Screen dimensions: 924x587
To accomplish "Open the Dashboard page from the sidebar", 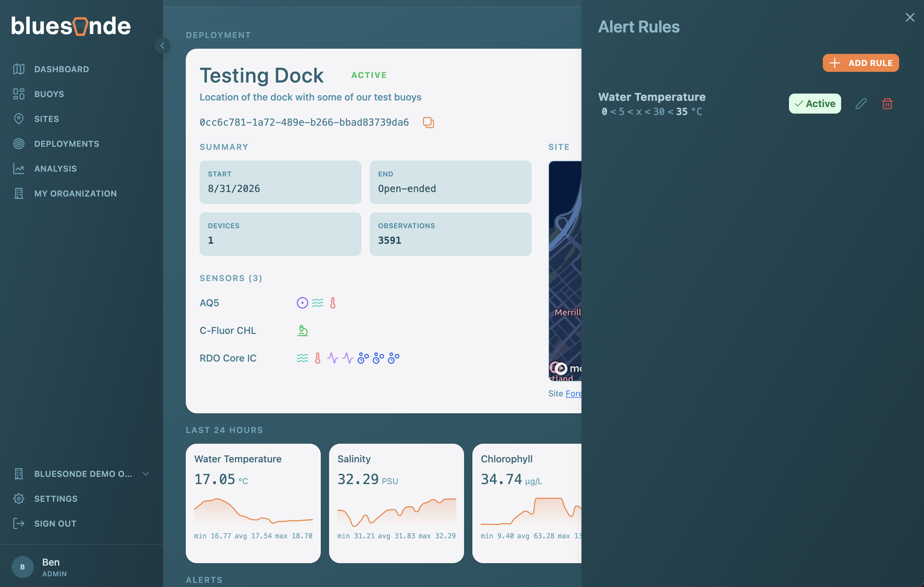I will click(x=51, y=69).
